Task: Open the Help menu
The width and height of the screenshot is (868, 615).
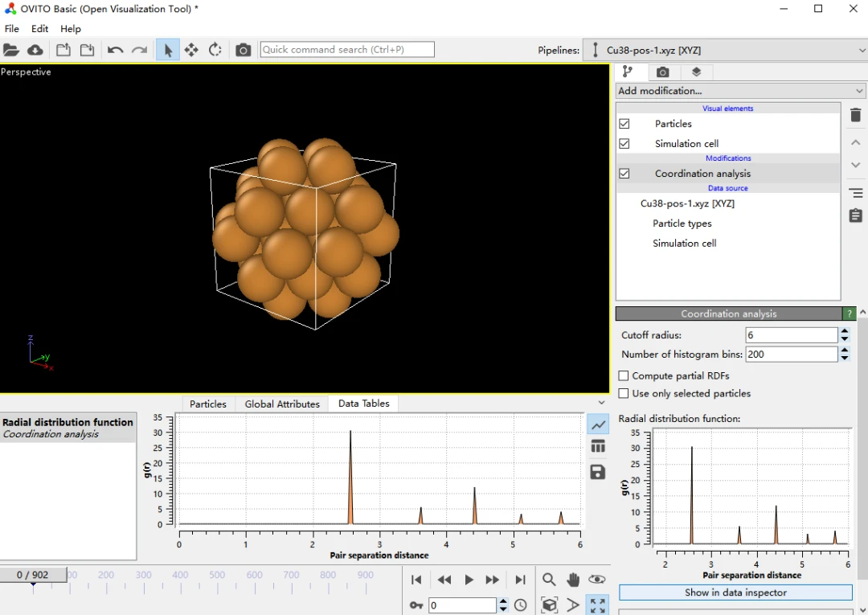Action: [71, 29]
